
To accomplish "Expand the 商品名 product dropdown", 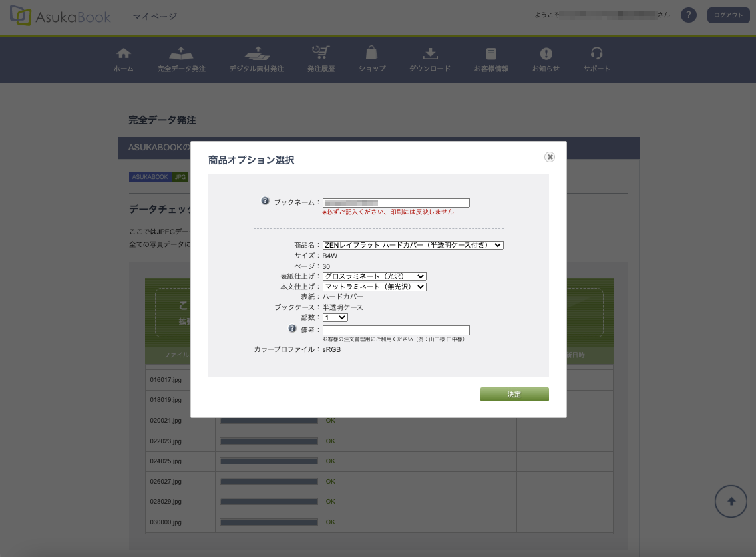I will coord(413,245).
